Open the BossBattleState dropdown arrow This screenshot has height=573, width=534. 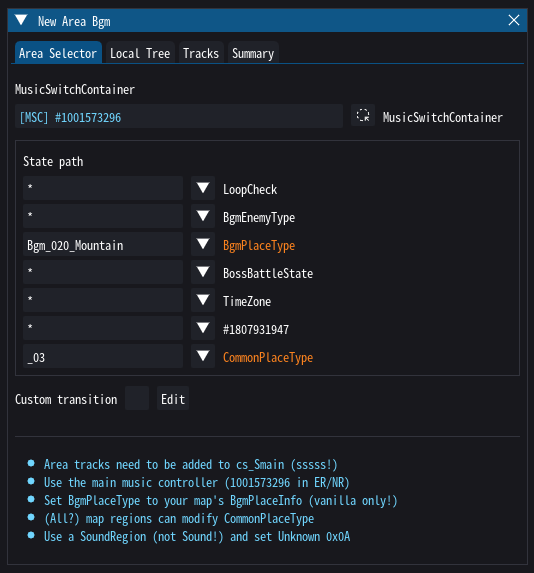click(203, 272)
